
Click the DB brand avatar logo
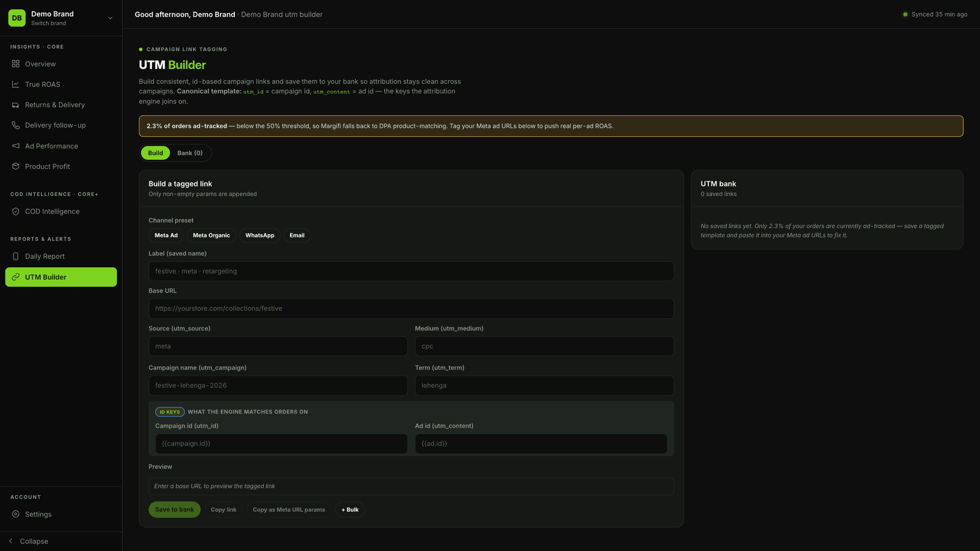17,18
